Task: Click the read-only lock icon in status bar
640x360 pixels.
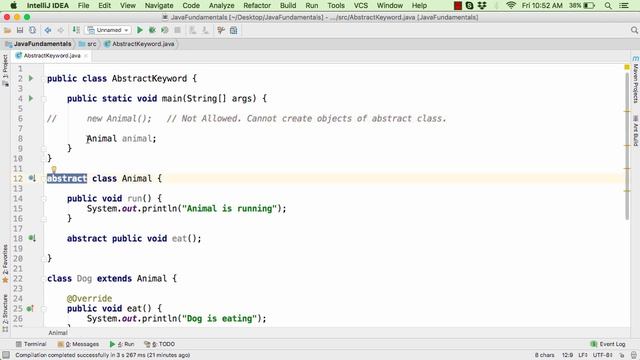Action: (621, 355)
